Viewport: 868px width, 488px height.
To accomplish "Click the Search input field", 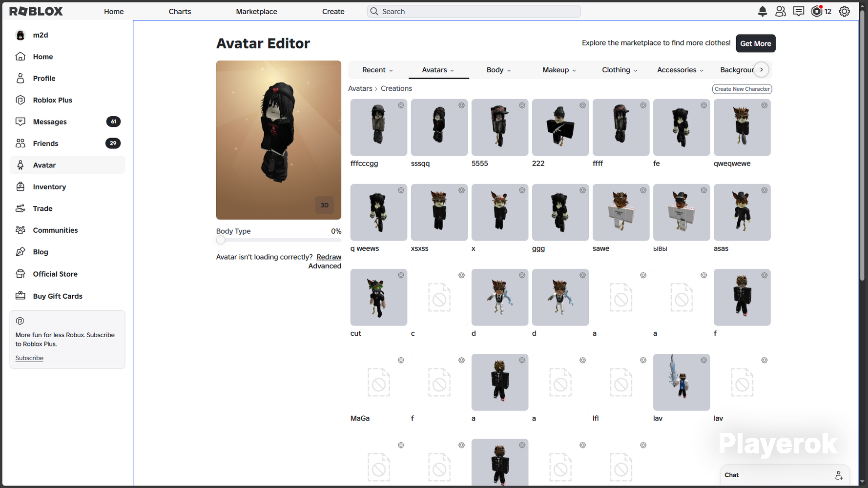I will (x=474, y=11).
